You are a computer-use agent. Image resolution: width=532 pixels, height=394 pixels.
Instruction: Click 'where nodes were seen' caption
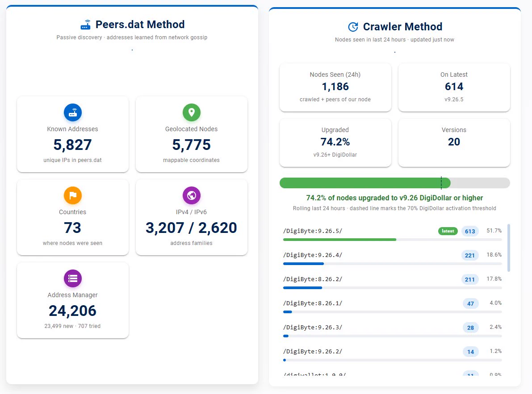[73, 243]
